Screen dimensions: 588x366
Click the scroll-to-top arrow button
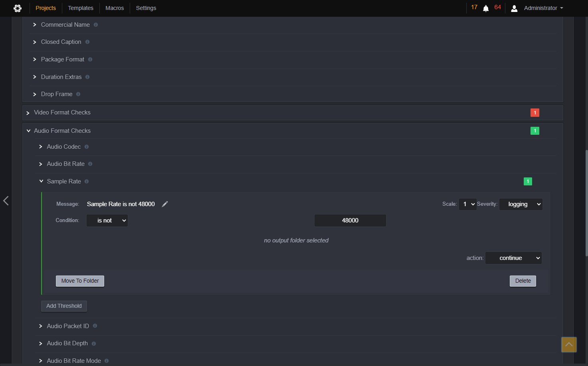click(569, 344)
